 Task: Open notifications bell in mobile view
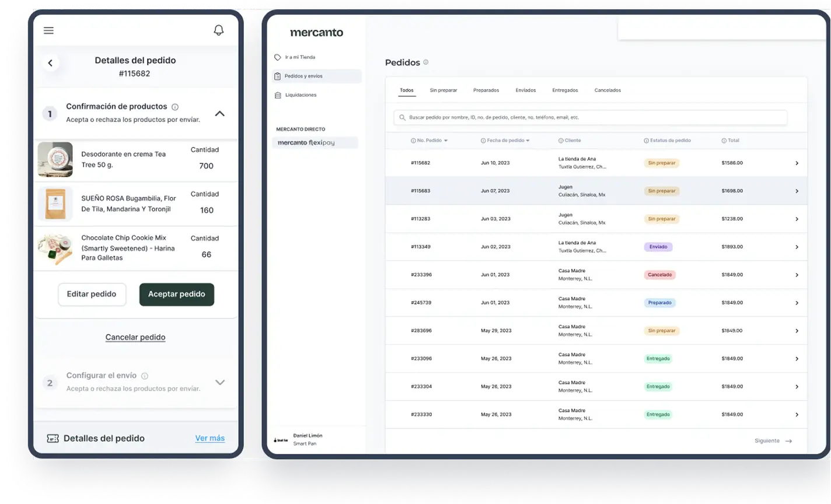(219, 30)
